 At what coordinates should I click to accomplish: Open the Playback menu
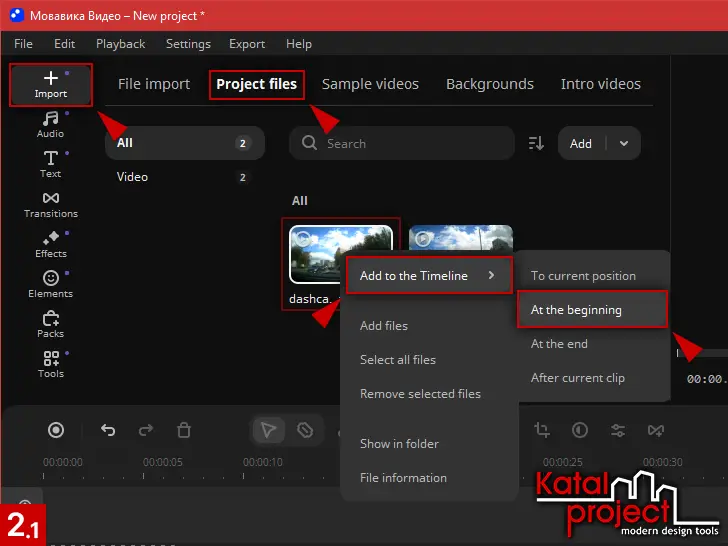tap(120, 44)
